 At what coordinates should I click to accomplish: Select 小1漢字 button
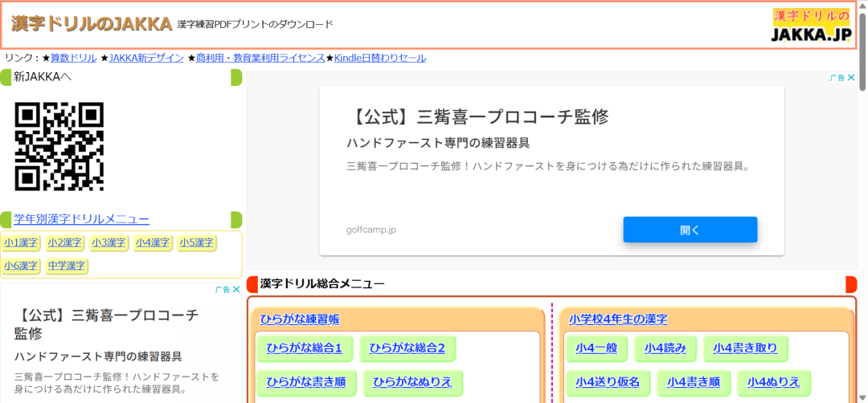point(21,242)
